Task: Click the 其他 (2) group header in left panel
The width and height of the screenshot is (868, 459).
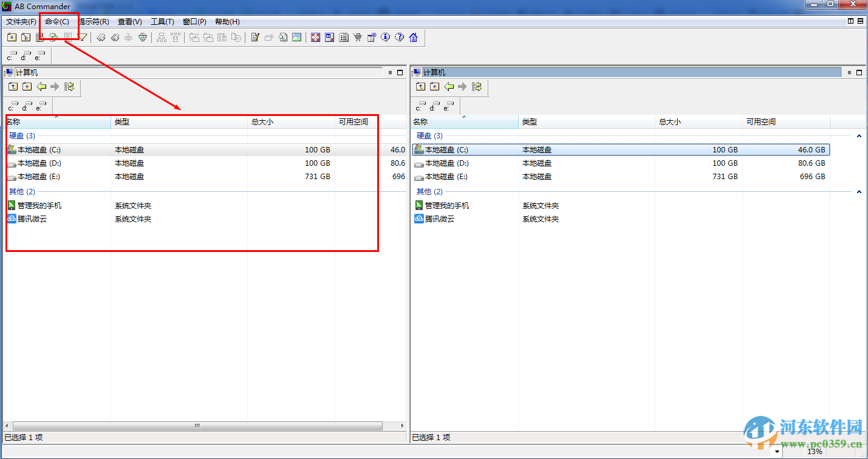Action: point(22,192)
